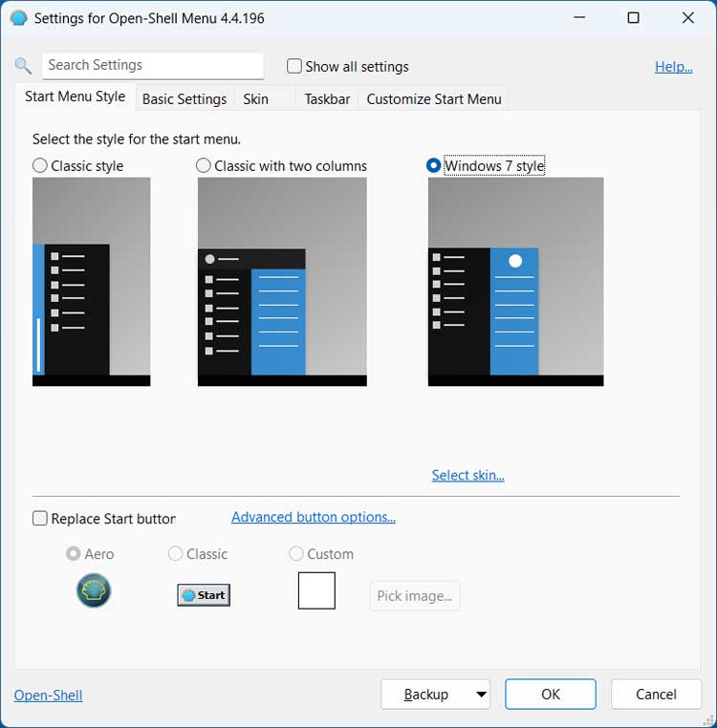Image resolution: width=717 pixels, height=728 pixels.
Task: Select Classic style preview thumbnail
Action: 91,281
